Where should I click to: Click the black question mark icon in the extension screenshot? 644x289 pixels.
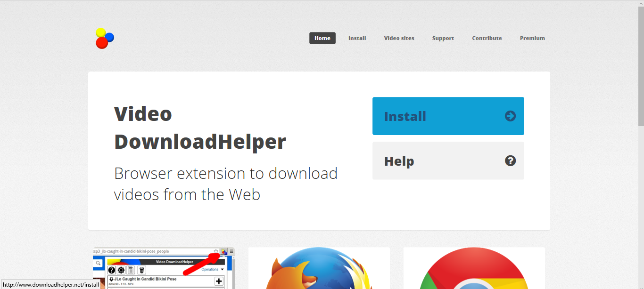pos(112,270)
